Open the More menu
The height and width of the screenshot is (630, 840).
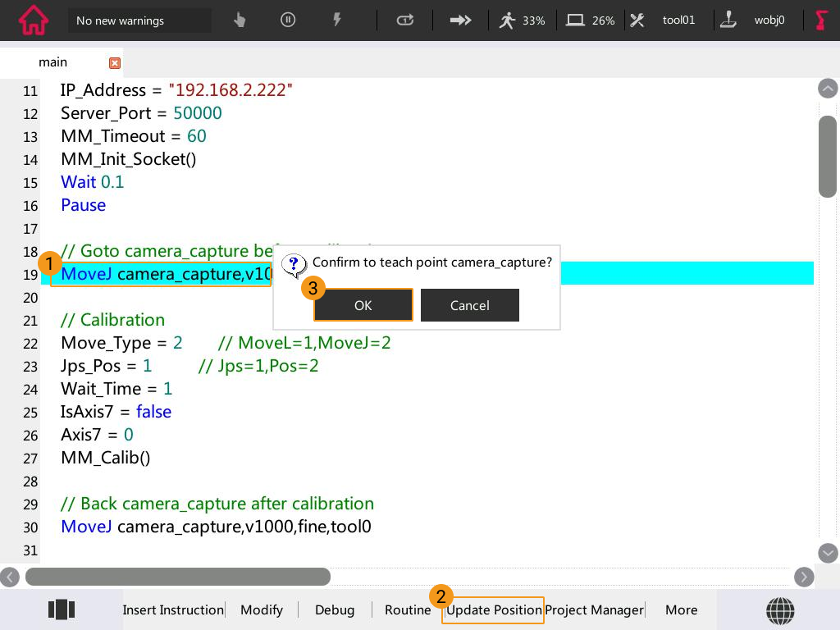coord(681,609)
